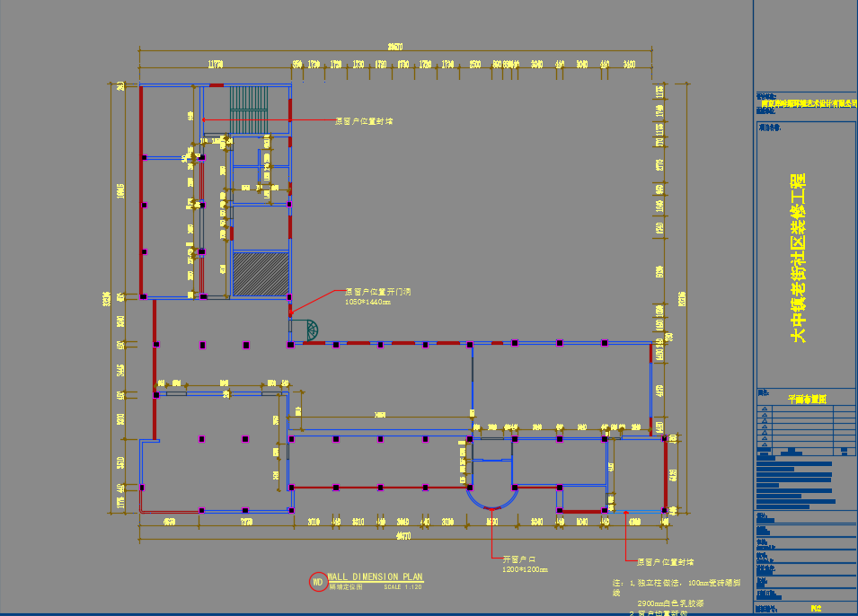The width and height of the screenshot is (858, 616).
Task: Click the yellow design company name
Action: (806, 104)
